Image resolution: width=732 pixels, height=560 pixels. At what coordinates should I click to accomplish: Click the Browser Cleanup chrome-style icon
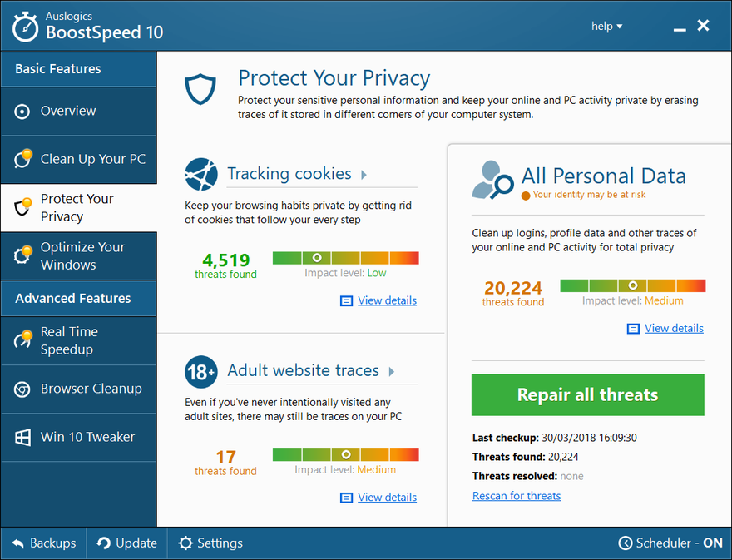[22, 389]
